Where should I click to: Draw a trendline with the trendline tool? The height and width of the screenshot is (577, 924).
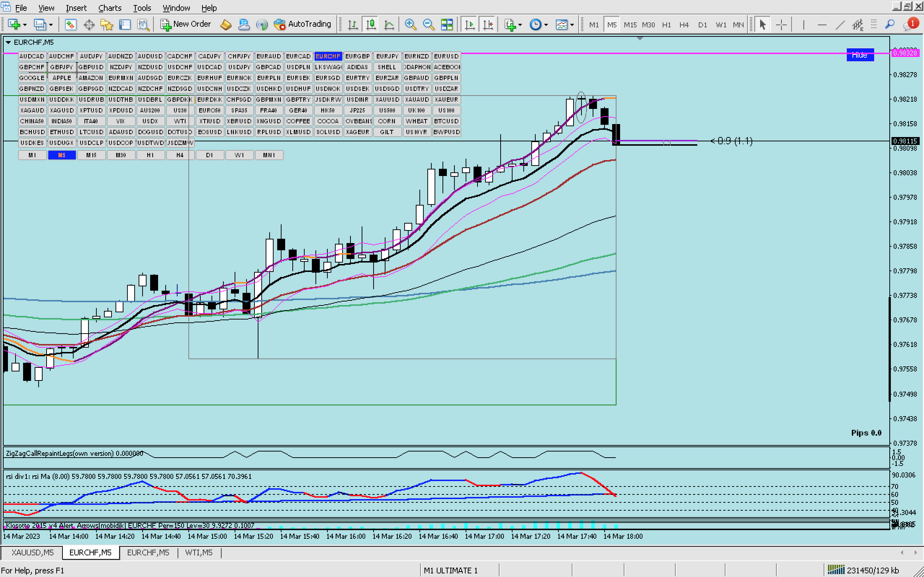pos(840,25)
